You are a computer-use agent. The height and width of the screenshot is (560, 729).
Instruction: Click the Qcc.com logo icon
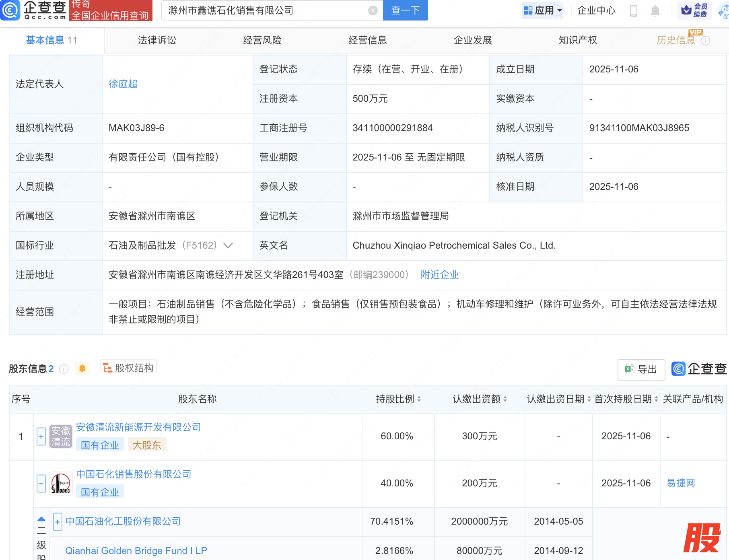pos(10,10)
